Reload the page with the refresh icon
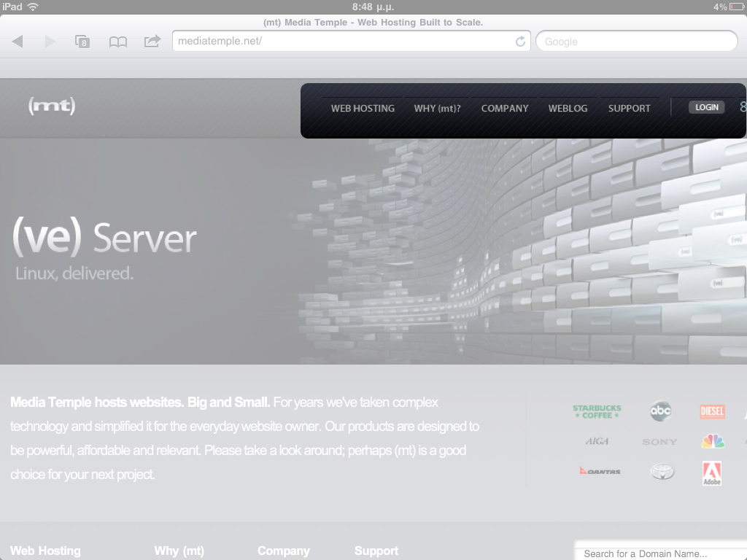This screenshot has height=560, width=747. pos(520,42)
